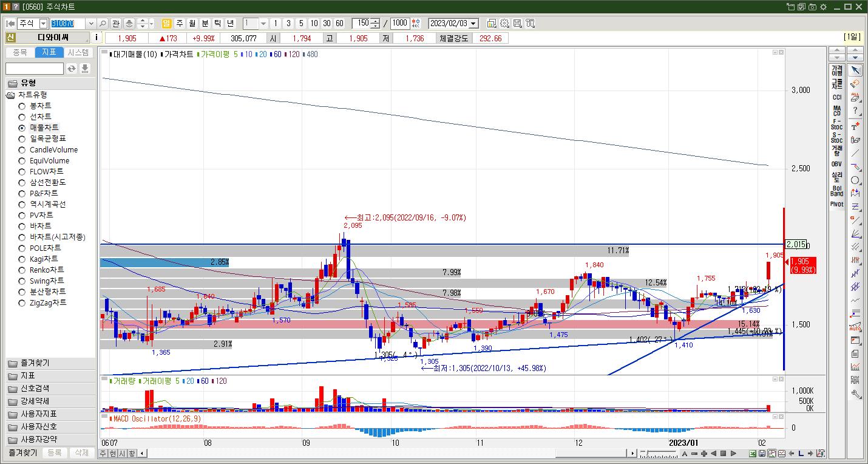Click the L lock icon in bottom bar

(801, 453)
